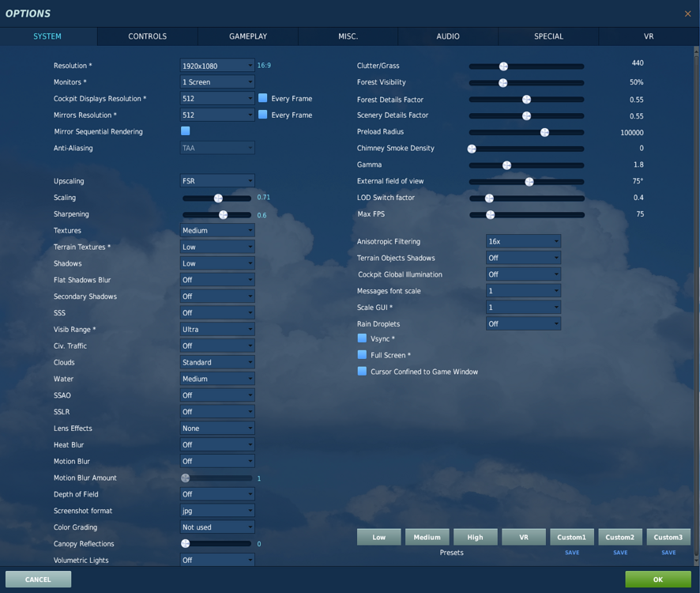Toggle Mirrors Resolution Every Frame checkbox

[263, 115]
